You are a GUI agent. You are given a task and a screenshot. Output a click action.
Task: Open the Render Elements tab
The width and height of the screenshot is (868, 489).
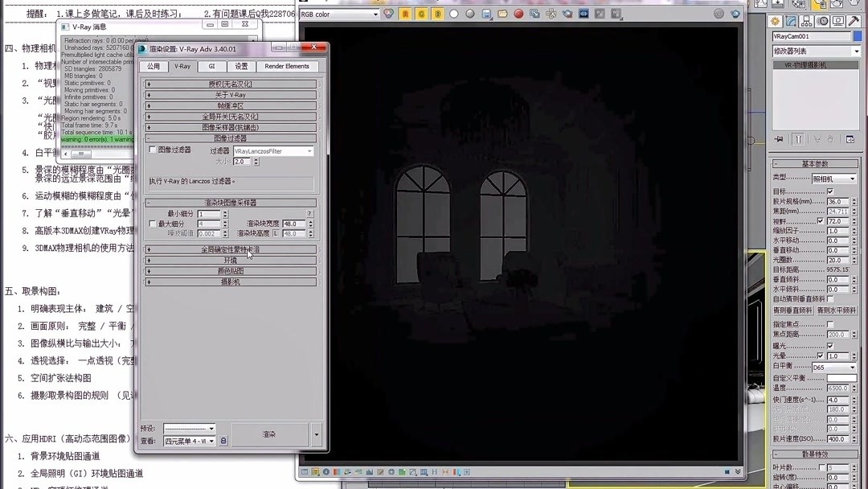point(287,65)
